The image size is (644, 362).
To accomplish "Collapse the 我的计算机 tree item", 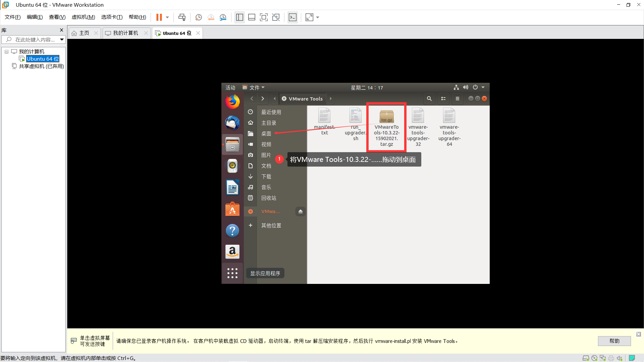I will coord(6,51).
